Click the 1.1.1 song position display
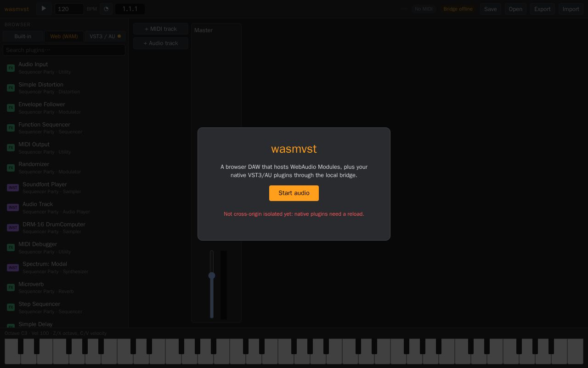 [130, 9]
